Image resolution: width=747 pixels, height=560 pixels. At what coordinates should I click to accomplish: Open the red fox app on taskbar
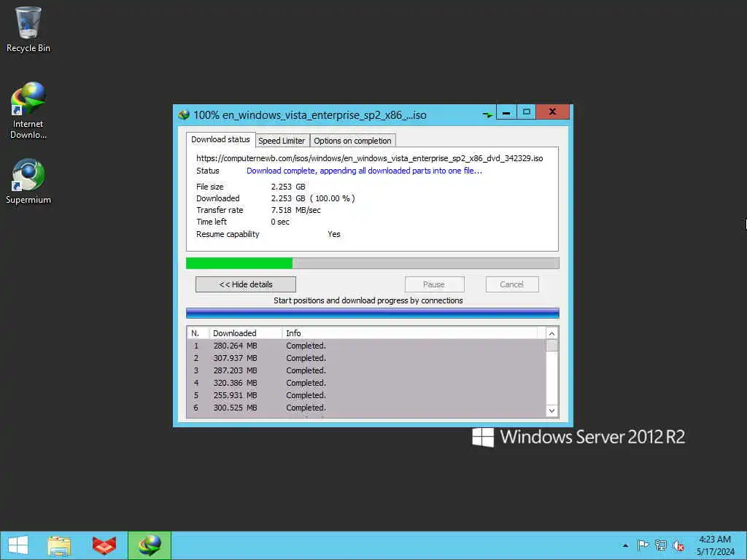pos(104,545)
